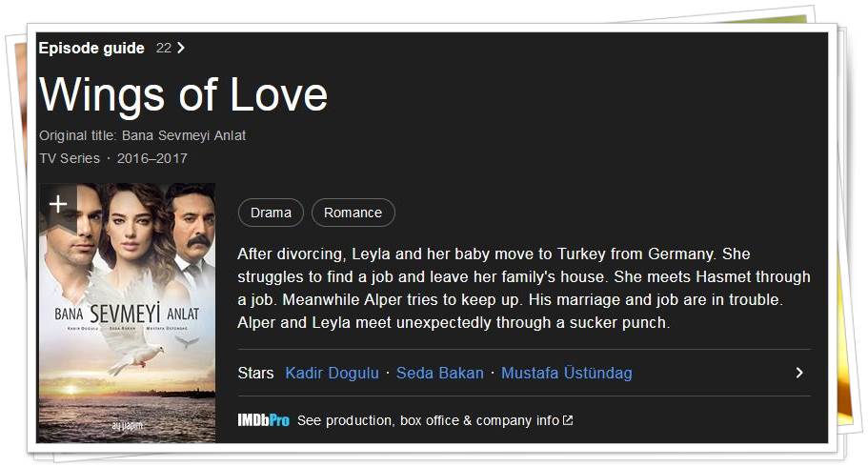Click the TV Series label
The width and height of the screenshot is (868, 467).
pos(70,158)
